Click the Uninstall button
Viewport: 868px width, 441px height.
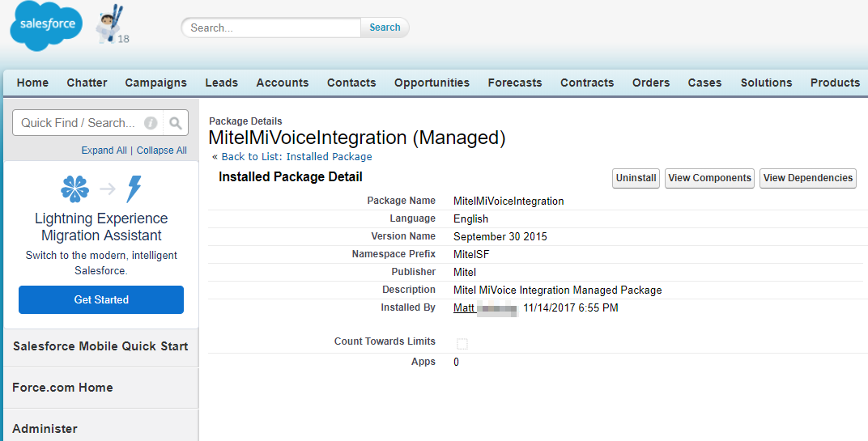pos(636,178)
